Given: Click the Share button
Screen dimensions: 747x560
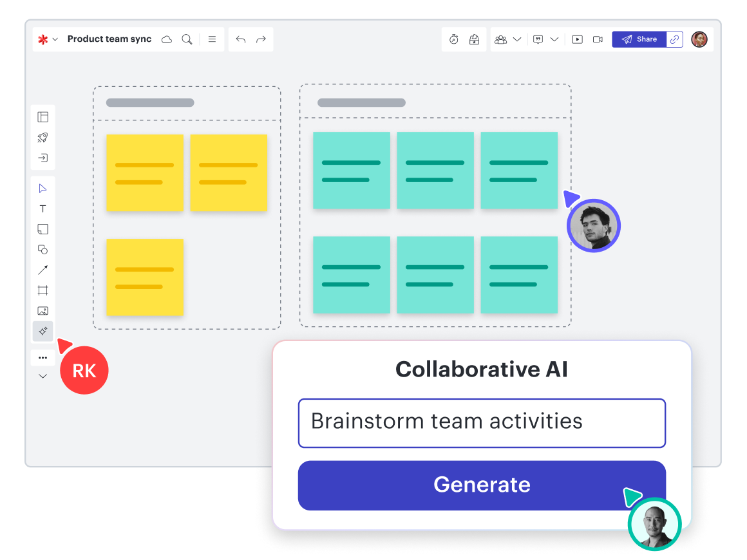Looking at the screenshot, I should pos(639,39).
